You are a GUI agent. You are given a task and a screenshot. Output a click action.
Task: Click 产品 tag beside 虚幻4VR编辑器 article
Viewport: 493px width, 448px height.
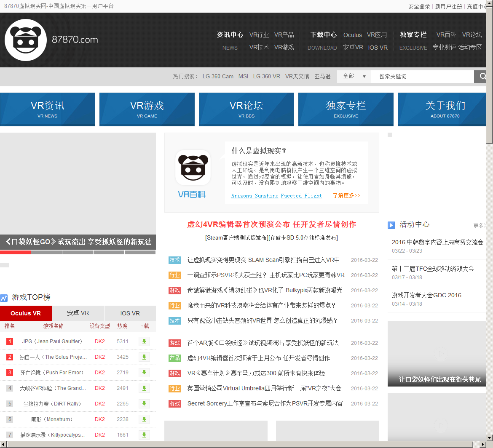(x=174, y=358)
